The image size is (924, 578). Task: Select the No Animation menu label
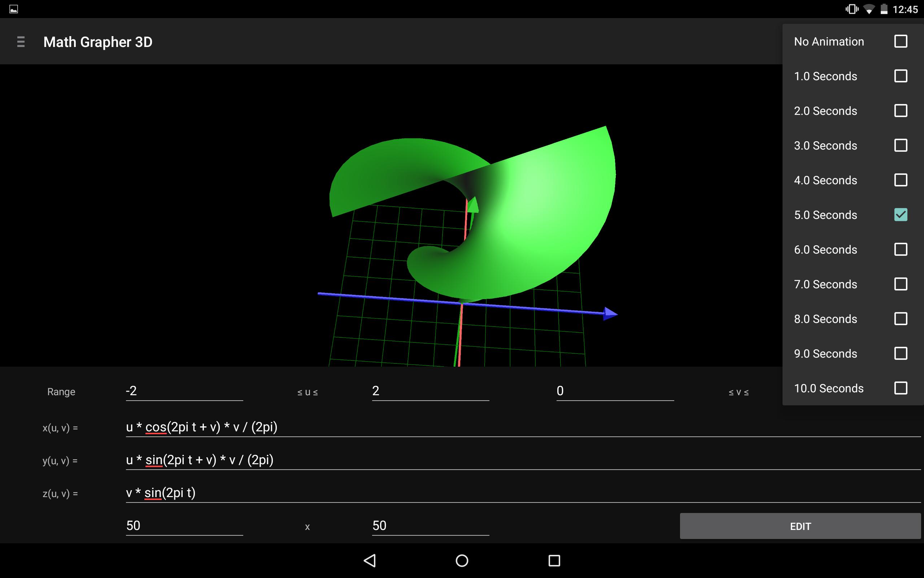[x=829, y=41]
